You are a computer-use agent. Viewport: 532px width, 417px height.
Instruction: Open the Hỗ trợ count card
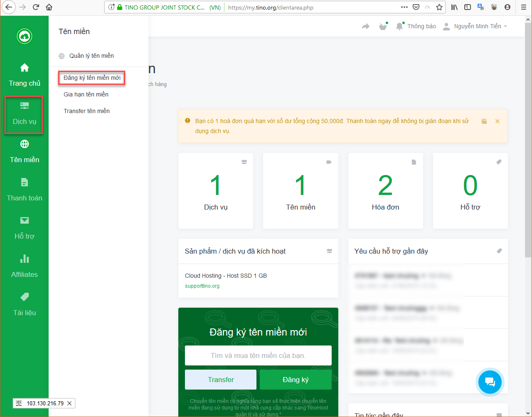[470, 191]
